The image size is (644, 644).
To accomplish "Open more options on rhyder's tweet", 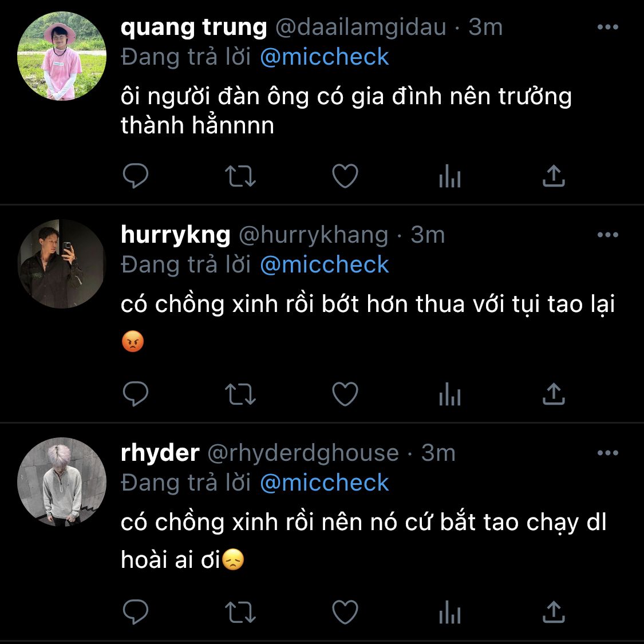I will (607, 453).
